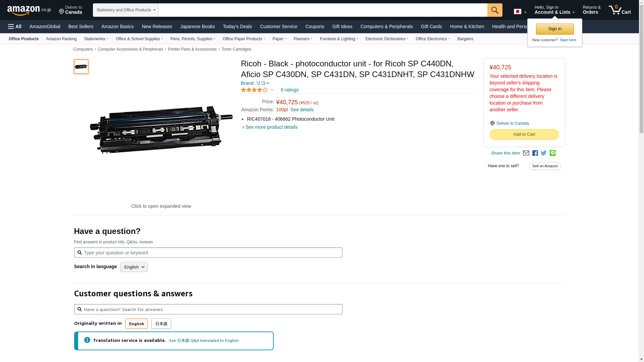Select 日本語 as original language
Screen dimensions: 644x362
point(161,324)
